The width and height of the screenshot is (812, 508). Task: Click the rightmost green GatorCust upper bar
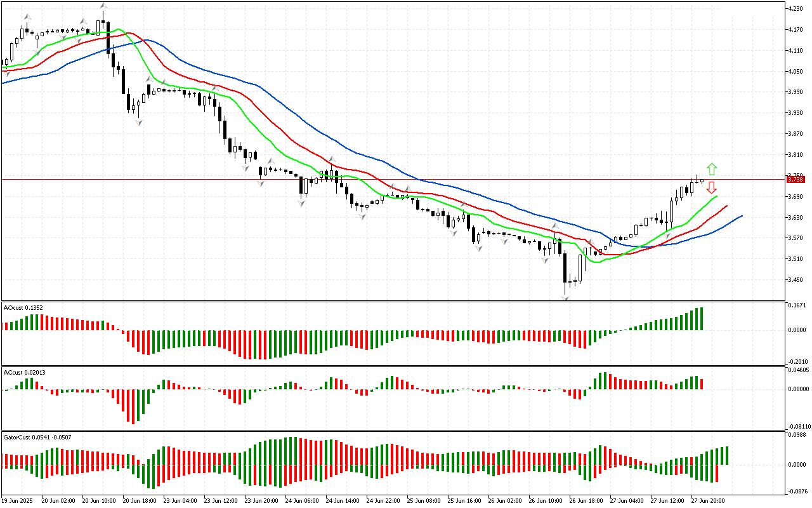pyautogui.click(x=726, y=455)
